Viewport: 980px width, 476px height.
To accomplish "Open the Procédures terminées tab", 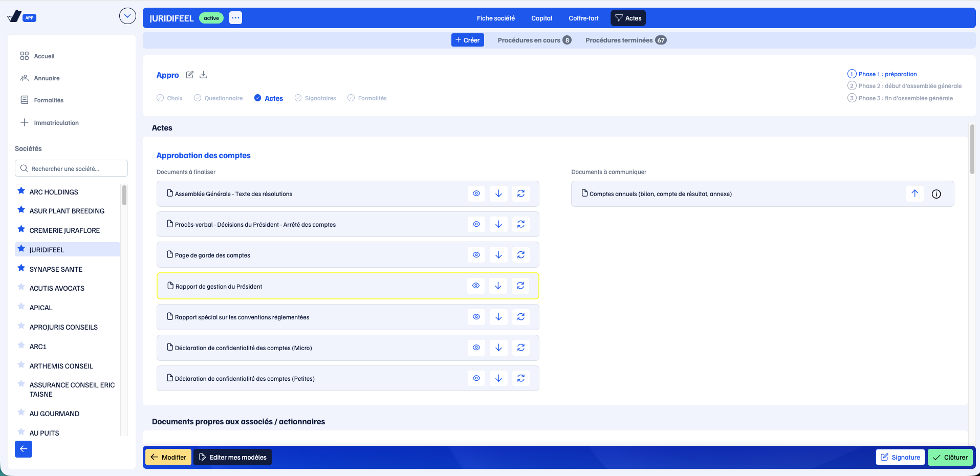I will point(626,40).
